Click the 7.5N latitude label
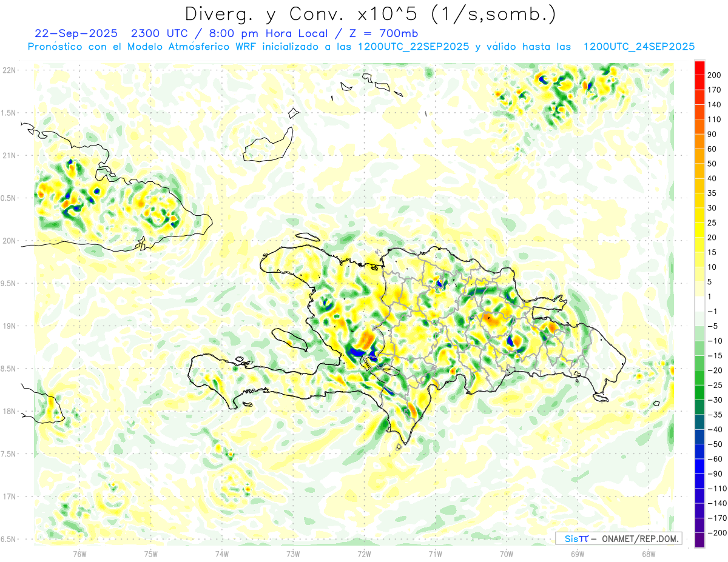The image size is (728, 562). (x=8, y=454)
